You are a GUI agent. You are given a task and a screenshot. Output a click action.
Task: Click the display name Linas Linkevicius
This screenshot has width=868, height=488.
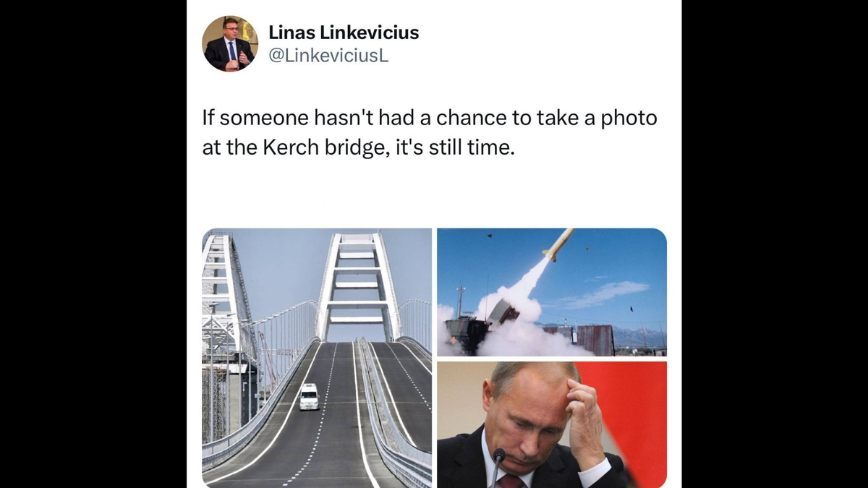tap(344, 33)
